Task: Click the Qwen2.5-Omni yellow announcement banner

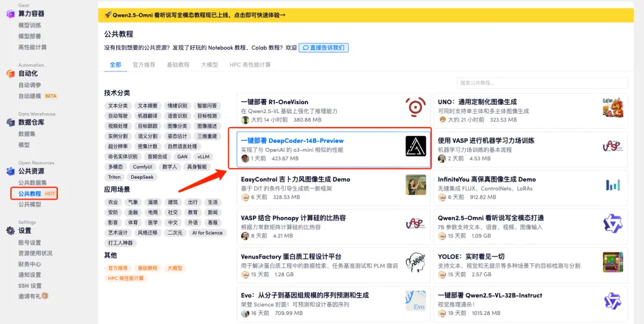Action: pos(366,15)
